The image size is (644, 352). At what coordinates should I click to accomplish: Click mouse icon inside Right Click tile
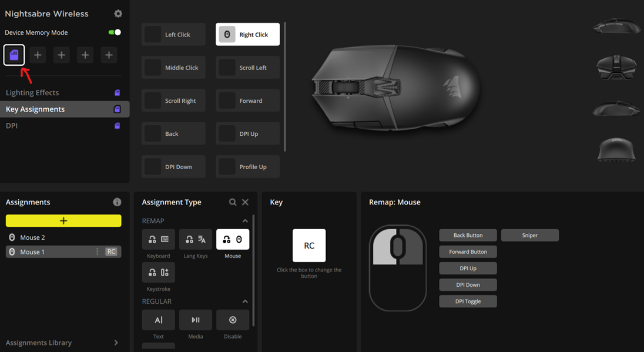pos(227,35)
